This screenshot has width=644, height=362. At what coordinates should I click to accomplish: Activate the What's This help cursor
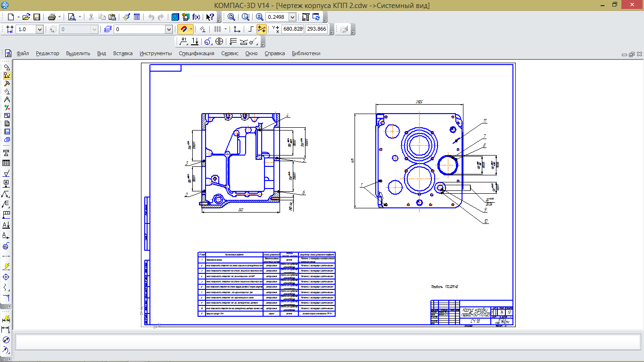pos(210,16)
